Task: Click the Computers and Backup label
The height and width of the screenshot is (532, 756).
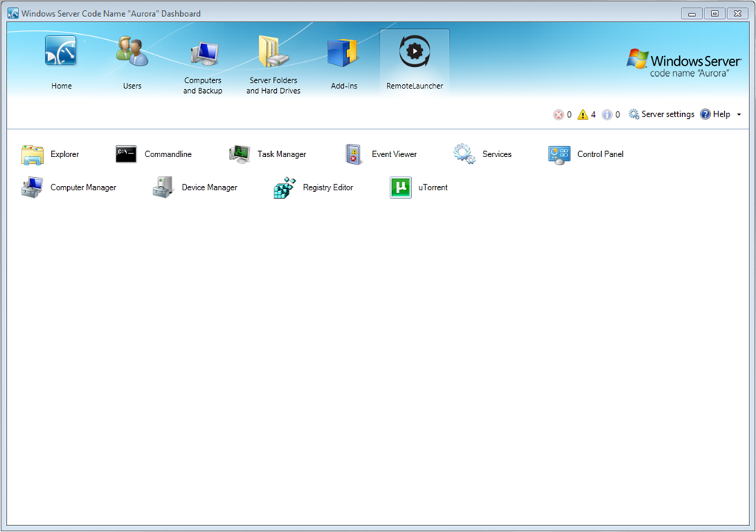Action: click(202, 86)
